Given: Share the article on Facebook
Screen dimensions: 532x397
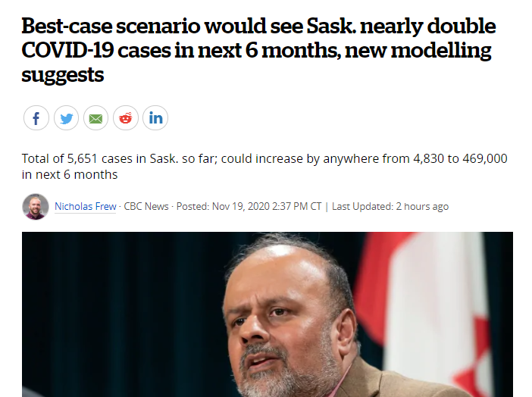Looking at the screenshot, I should pos(36,118).
